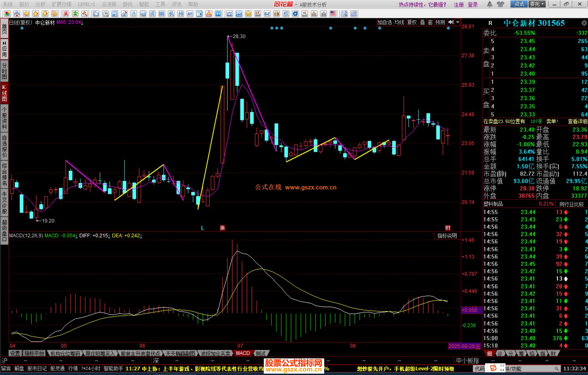Click the home page toolbar icon
The image size is (588, 375).
pos(17,14)
